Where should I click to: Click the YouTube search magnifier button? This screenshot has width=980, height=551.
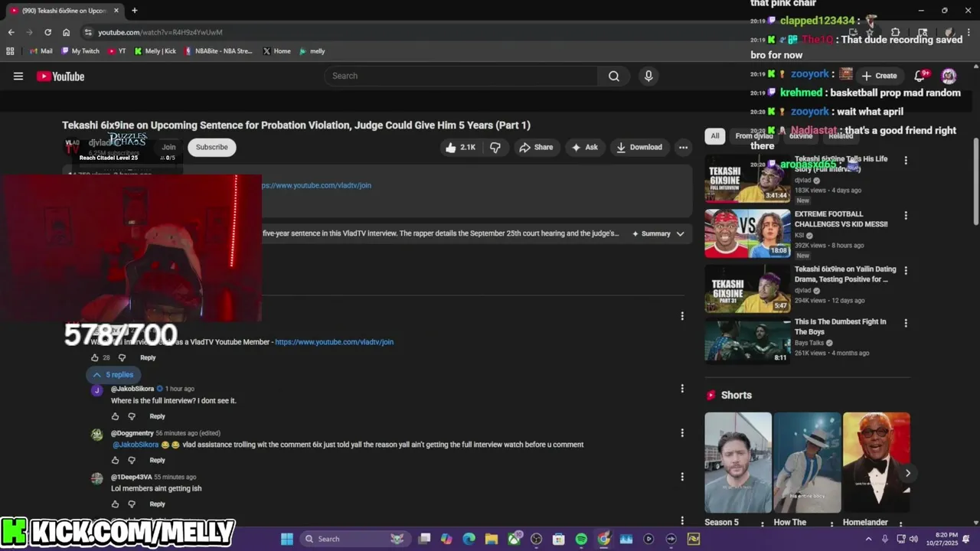click(614, 76)
